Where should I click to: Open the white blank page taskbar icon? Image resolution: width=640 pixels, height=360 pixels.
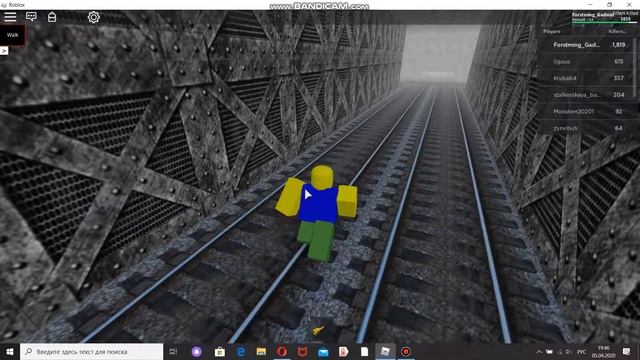tap(364, 351)
